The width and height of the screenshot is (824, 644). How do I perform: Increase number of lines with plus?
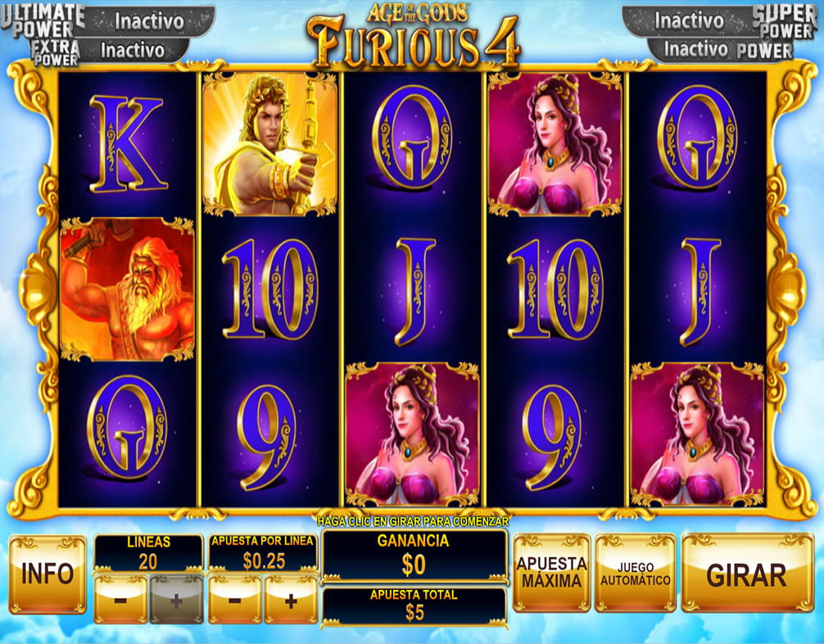click(176, 599)
